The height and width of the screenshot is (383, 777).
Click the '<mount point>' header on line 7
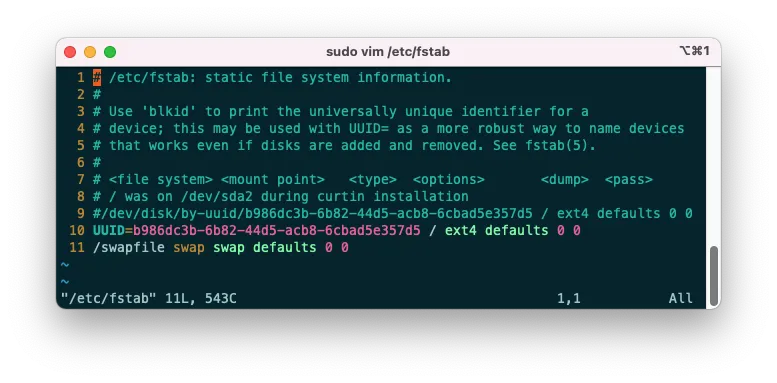273,180
